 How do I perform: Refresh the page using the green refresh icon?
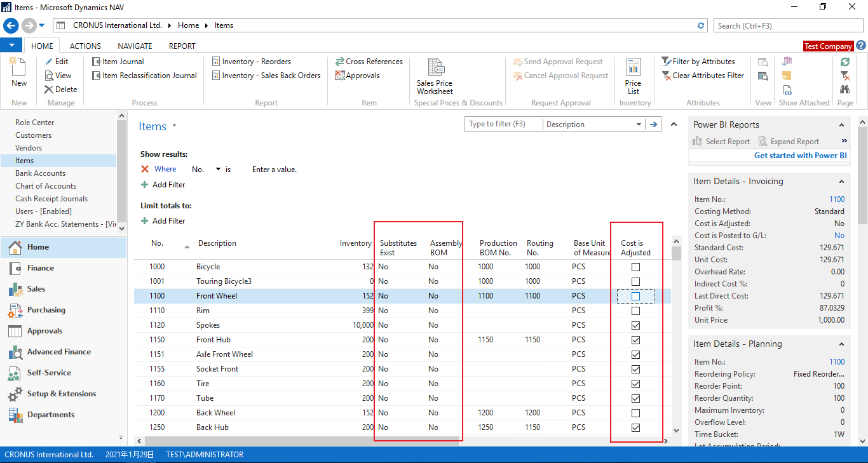845,62
